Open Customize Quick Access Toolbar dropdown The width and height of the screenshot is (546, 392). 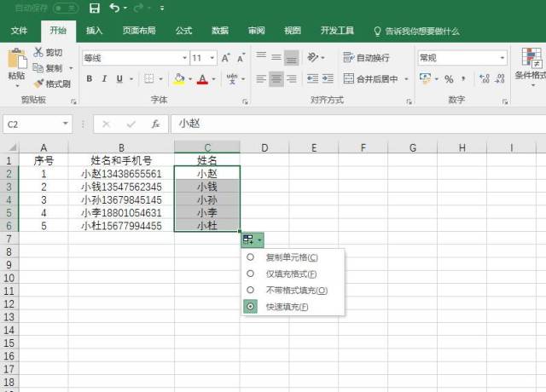pyautogui.click(x=162, y=8)
